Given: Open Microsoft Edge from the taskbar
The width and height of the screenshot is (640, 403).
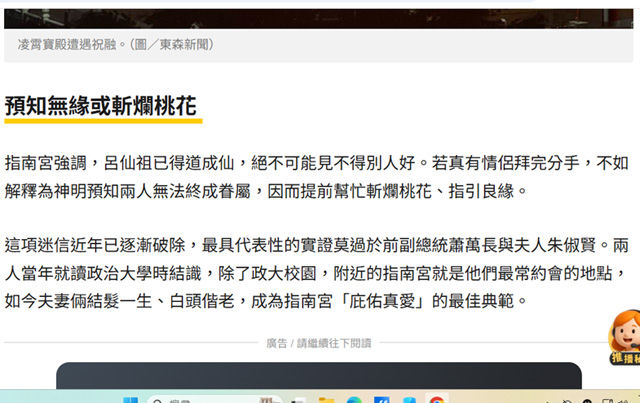Looking at the screenshot, I should 354,400.
